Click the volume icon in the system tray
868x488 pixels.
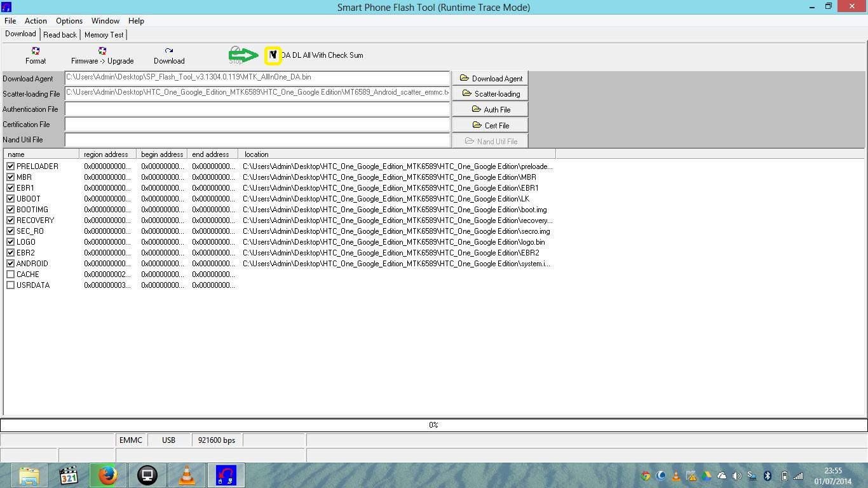tap(736, 475)
